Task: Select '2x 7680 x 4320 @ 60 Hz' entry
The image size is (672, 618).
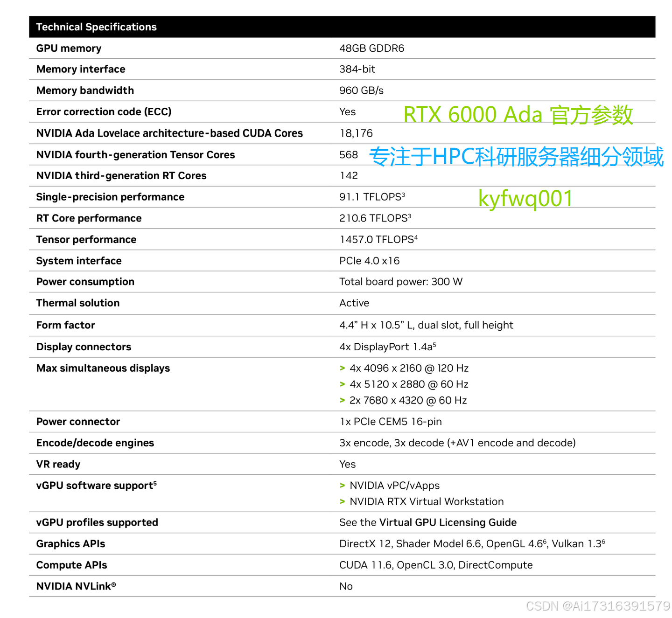Action: point(408,401)
